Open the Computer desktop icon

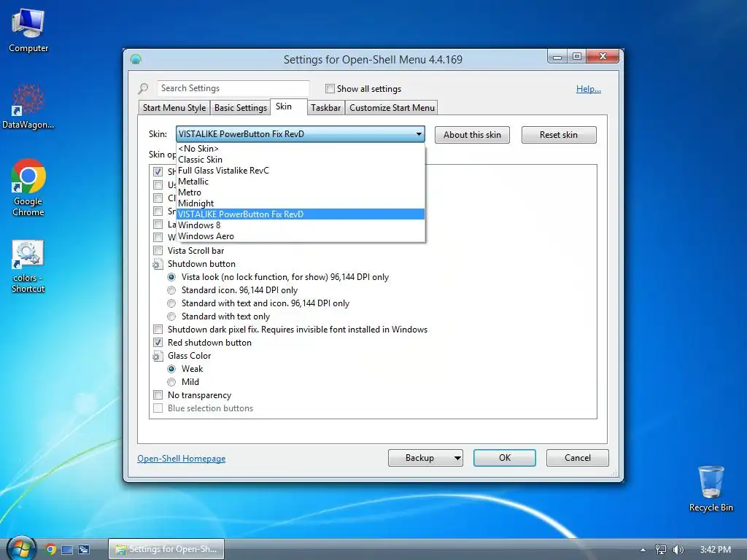click(x=28, y=29)
